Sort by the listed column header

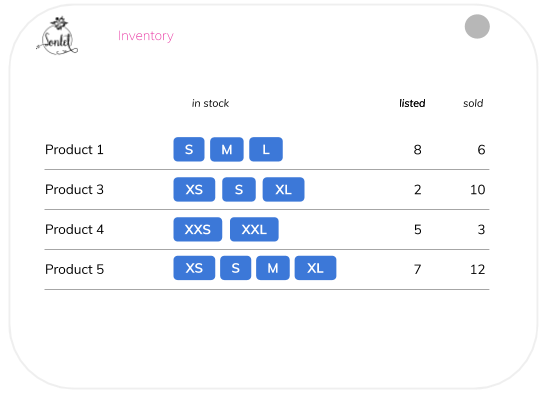coord(412,103)
